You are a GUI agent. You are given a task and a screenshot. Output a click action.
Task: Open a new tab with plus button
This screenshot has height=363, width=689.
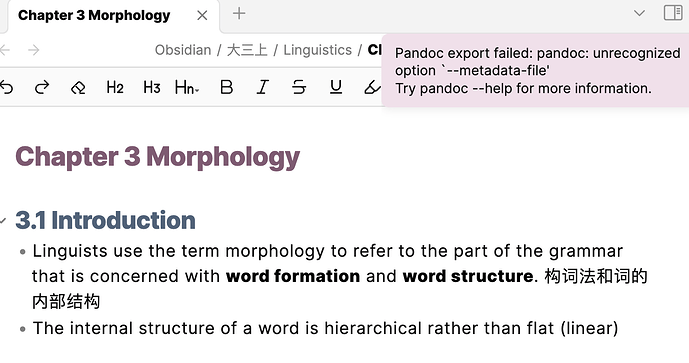239,14
